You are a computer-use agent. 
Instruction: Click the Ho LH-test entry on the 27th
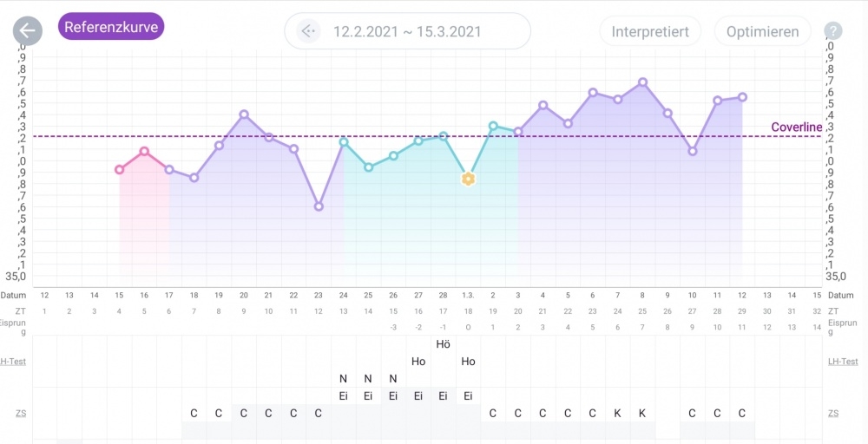coord(418,362)
